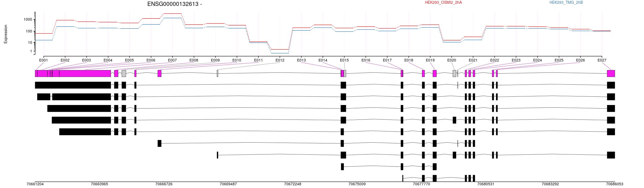644x188 pixels.
Task: Click exon label E006
Action: click(x=151, y=60)
